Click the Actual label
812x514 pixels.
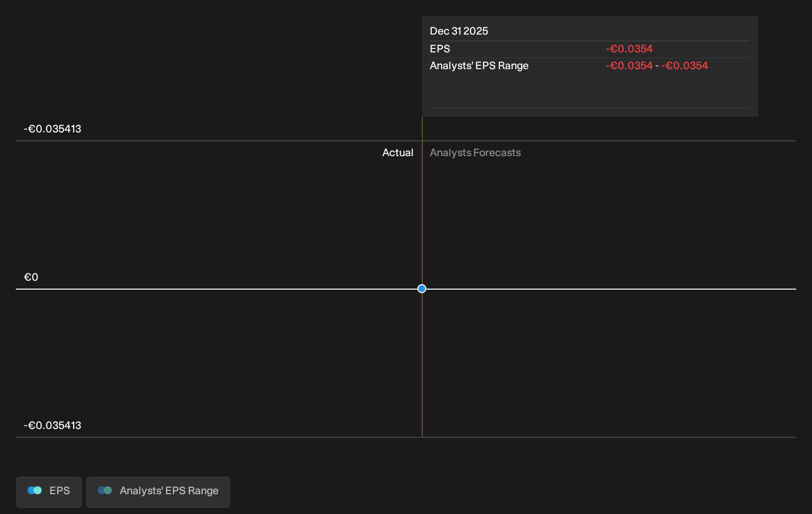pyautogui.click(x=398, y=153)
